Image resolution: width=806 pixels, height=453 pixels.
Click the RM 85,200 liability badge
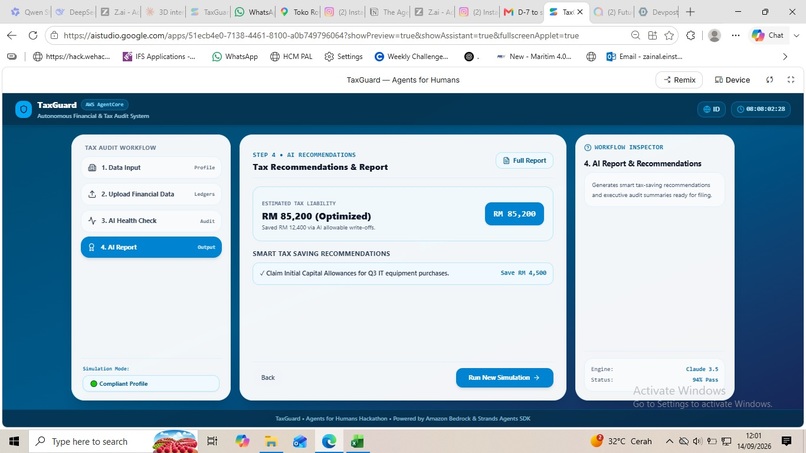tap(514, 214)
